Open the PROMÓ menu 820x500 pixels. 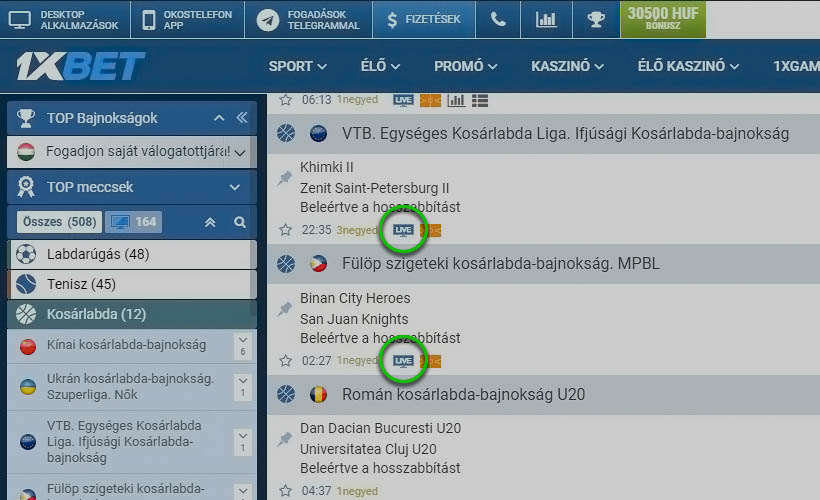click(x=465, y=66)
